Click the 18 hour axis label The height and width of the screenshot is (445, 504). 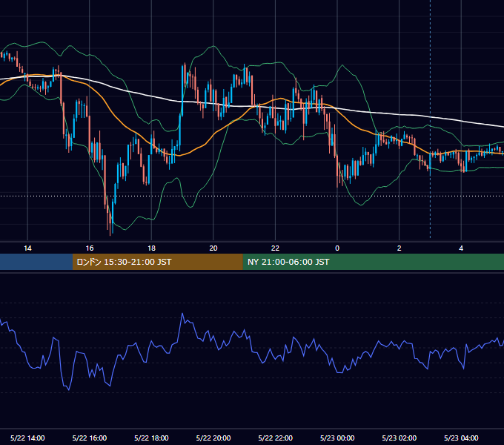[x=151, y=248]
